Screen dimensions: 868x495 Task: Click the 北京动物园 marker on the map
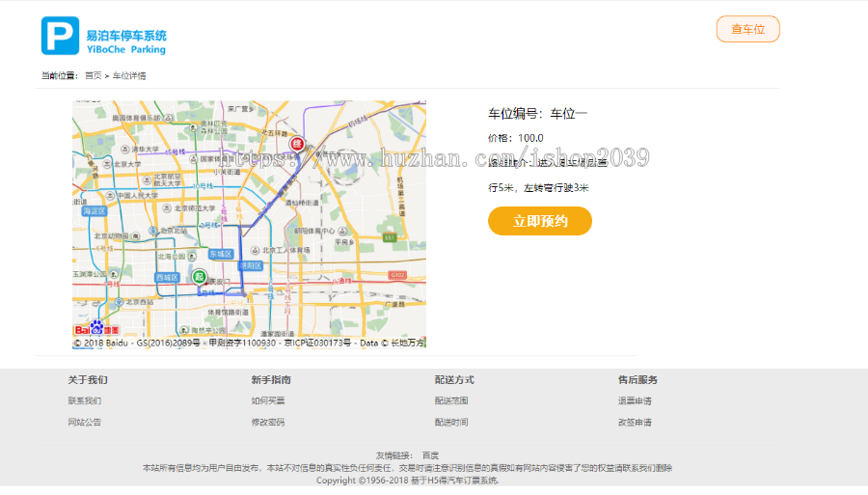click(x=135, y=236)
